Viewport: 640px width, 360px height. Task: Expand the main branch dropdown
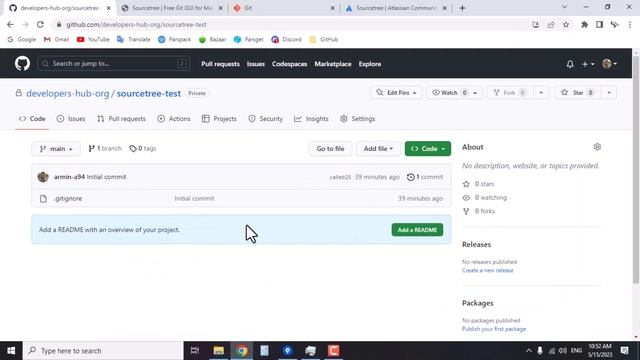56,149
